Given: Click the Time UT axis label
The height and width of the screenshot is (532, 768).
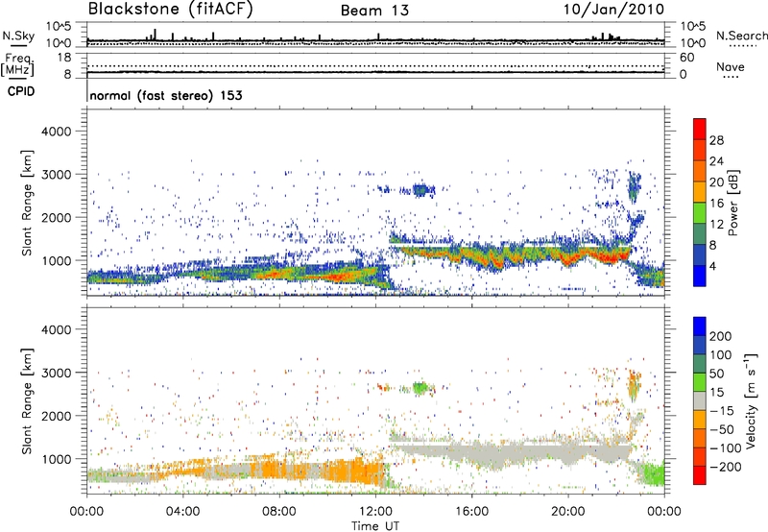Looking at the screenshot, I should pos(375,526).
